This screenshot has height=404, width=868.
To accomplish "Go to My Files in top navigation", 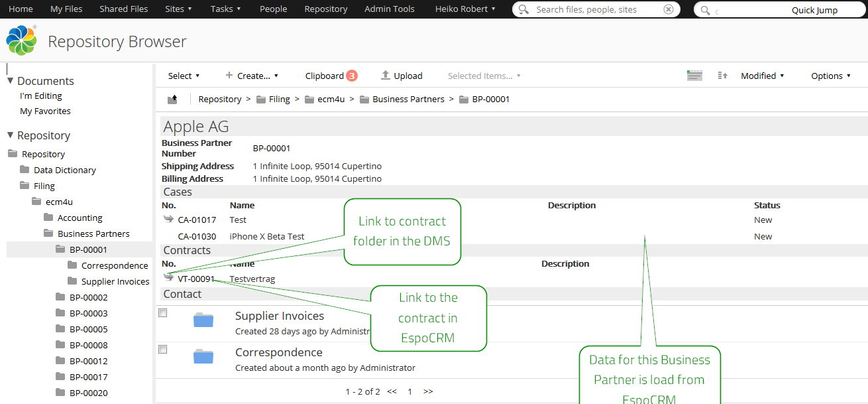I will click(66, 9).
